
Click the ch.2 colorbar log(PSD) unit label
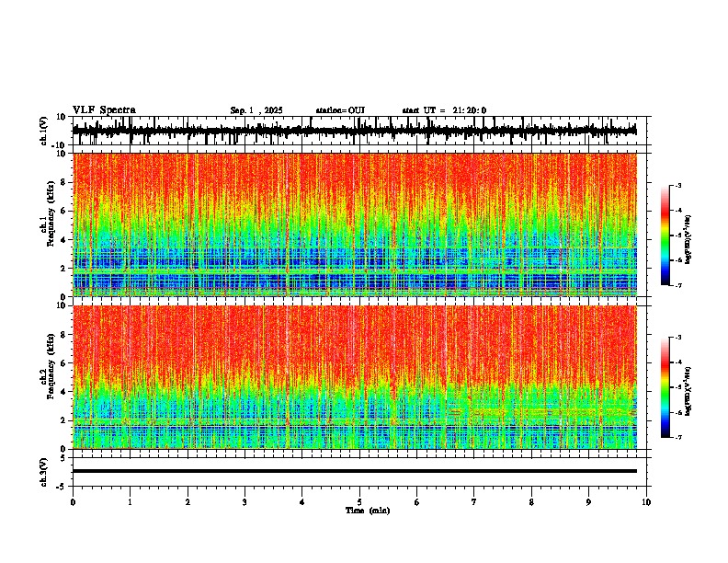point(688,391)
